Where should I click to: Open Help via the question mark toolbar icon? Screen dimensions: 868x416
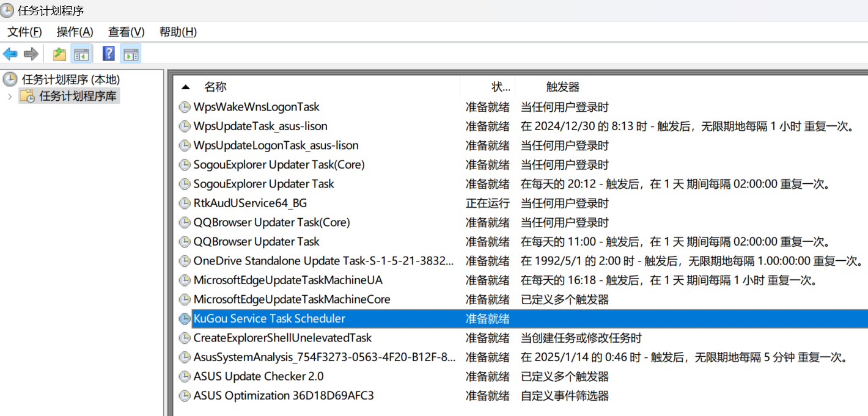108,54
